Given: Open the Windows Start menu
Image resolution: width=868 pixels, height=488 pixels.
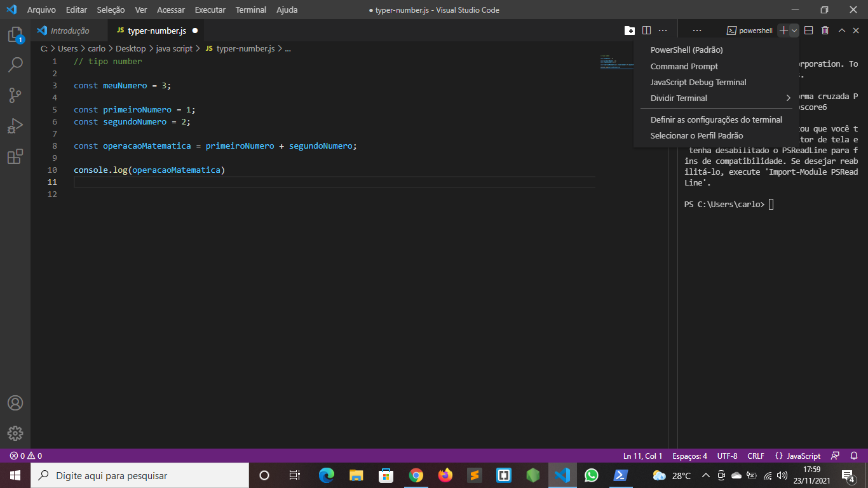Looking at the screenshot, I should 15,475.
